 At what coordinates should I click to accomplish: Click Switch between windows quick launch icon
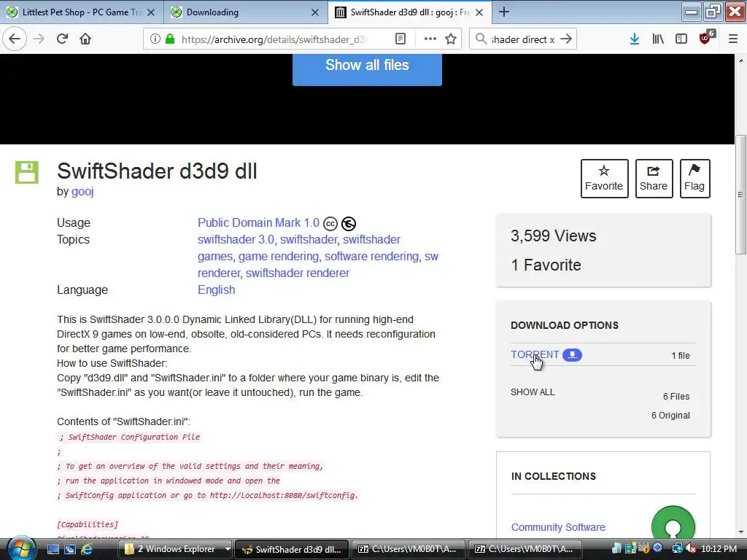pyautogui.click(x=70, y=549)
